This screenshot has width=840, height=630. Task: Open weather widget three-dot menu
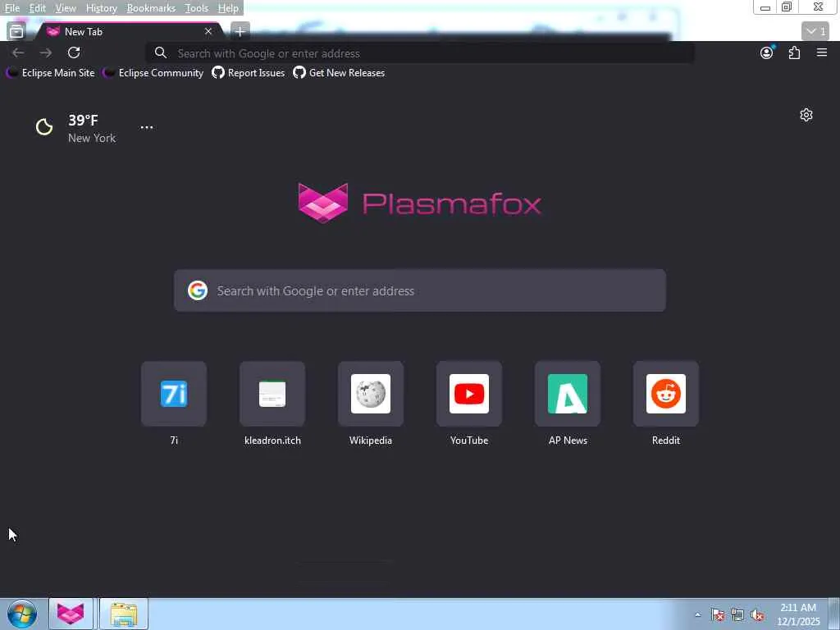pyautogui.click(x=146, y=127)
